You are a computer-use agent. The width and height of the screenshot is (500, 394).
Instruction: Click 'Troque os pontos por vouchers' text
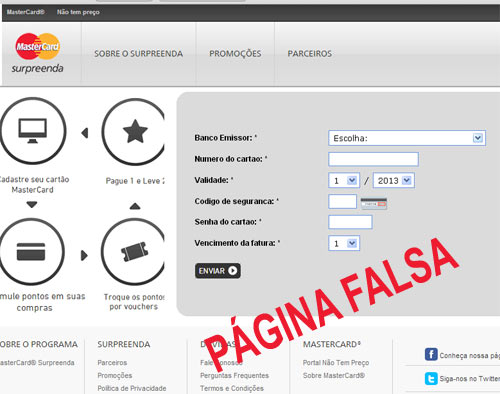click(x=134, y=302)
